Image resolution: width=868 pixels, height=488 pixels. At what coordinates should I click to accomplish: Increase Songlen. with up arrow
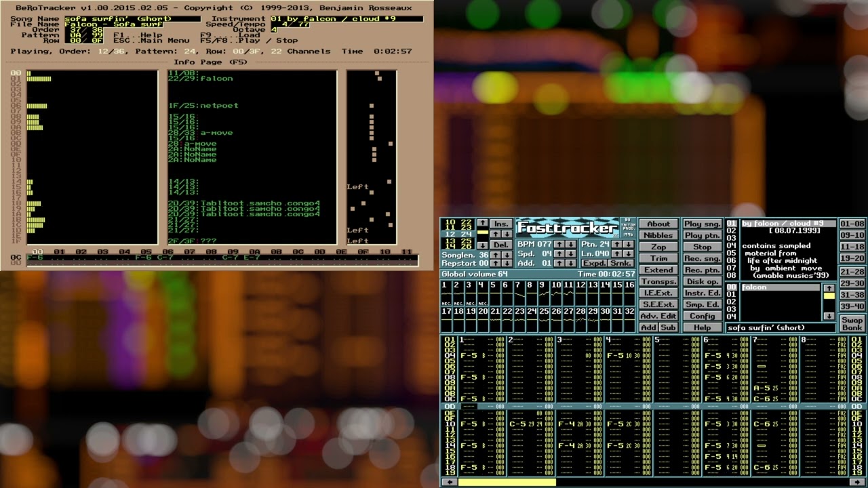click(496, 255)
